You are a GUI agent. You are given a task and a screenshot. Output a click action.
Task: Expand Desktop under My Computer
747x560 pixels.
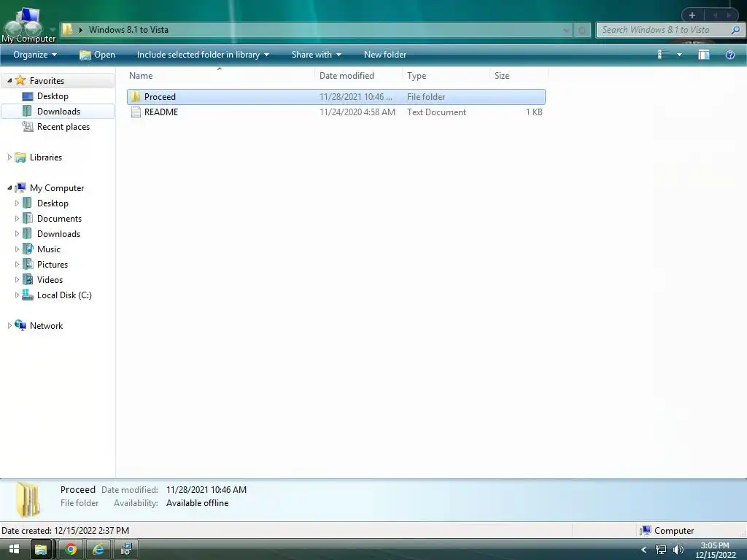pyautogui.click(x=18, y=203)
